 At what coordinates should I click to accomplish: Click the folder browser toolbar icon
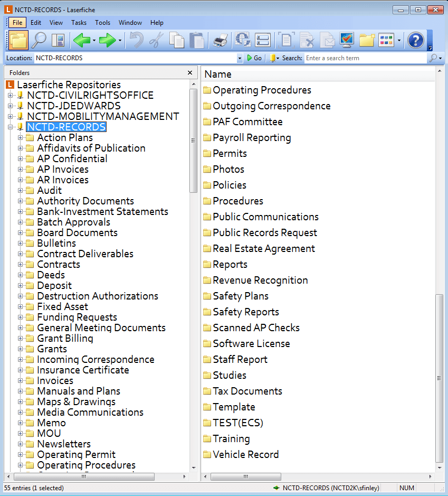pyautogui.click(x=18, y=40)
